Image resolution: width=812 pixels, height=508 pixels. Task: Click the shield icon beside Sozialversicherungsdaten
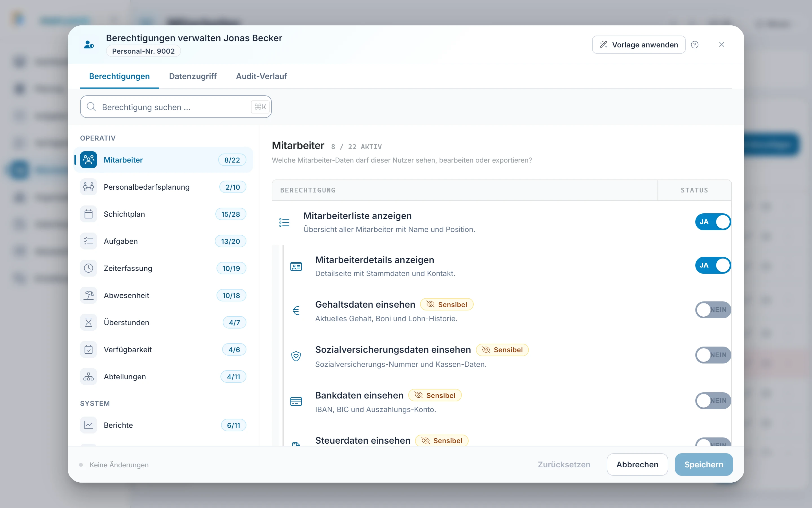(x=296, y=356)
